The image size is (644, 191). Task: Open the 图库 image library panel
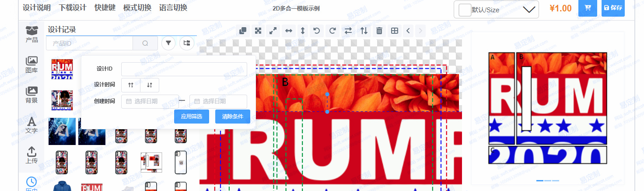[x=31, y=64]
